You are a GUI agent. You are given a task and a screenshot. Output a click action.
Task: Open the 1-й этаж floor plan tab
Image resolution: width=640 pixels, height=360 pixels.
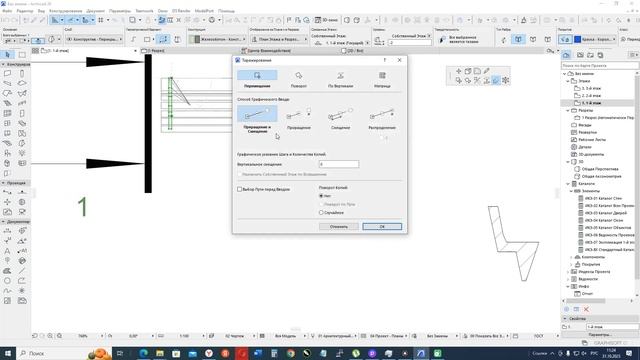pyautogui.click(x=56, y=51)
